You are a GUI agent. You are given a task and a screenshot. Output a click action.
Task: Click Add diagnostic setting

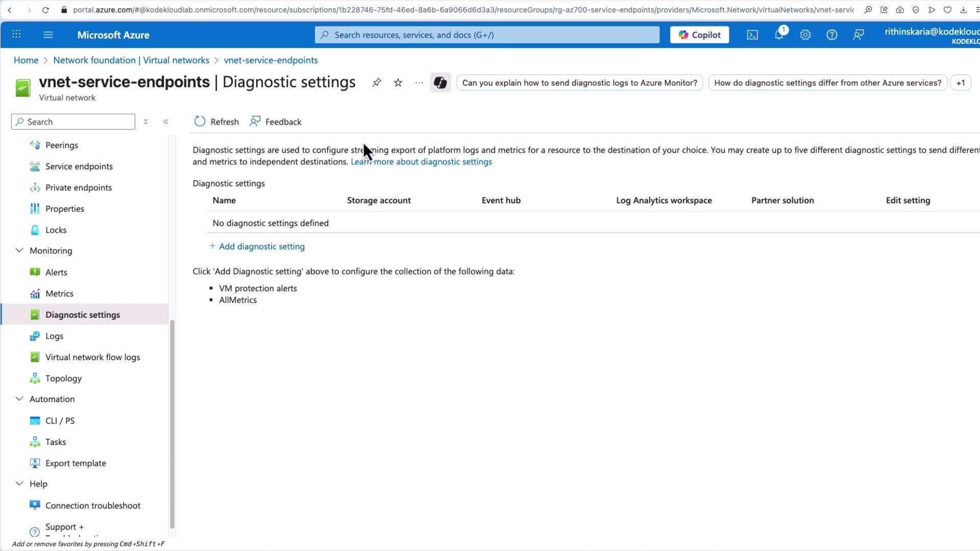coord(257,246)
